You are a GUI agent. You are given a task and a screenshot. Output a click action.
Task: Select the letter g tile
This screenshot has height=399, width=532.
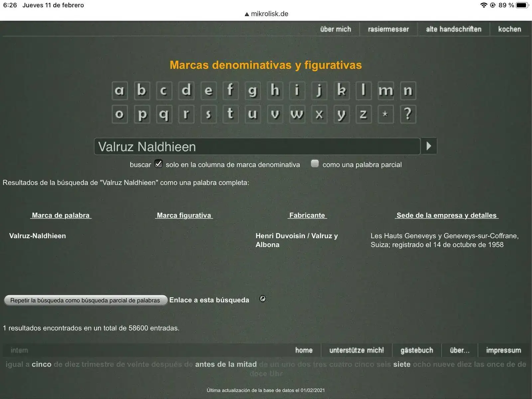click(x=253, y=90)
